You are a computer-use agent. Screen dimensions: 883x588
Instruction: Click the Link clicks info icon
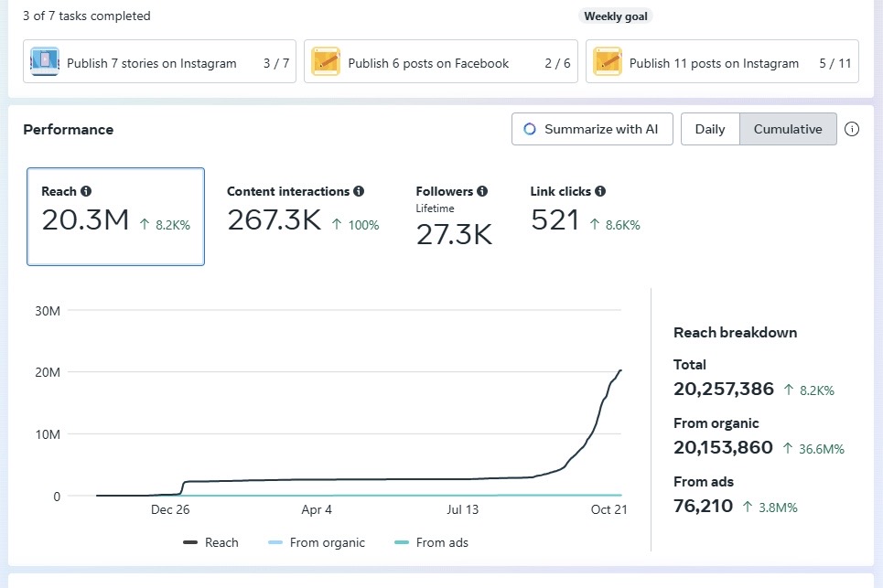(x=599, y=191)
